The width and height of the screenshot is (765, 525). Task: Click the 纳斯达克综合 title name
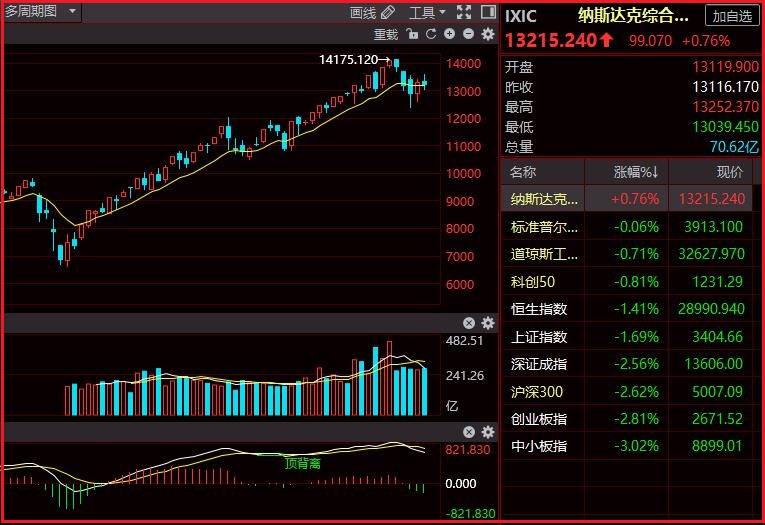(633, 16)
